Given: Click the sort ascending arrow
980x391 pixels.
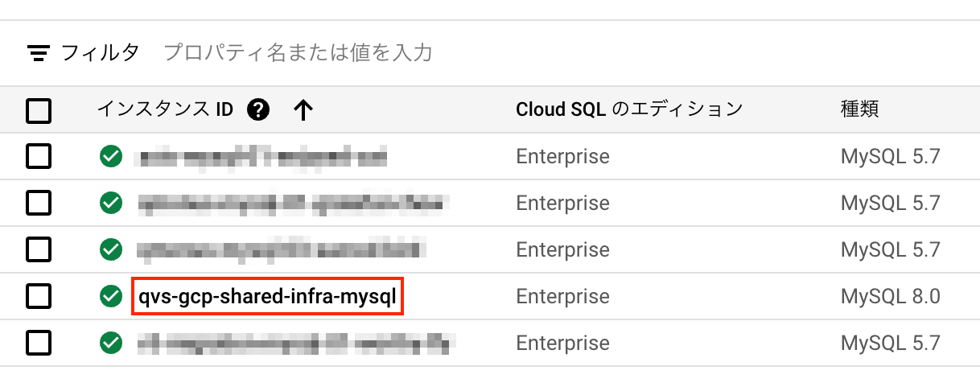Looking at the screenshot, I should [303, 110].
